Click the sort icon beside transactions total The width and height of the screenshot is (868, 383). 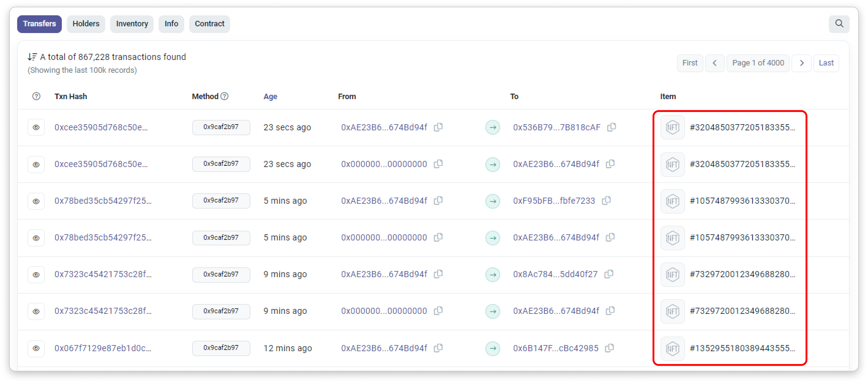[x=32, y=57]
